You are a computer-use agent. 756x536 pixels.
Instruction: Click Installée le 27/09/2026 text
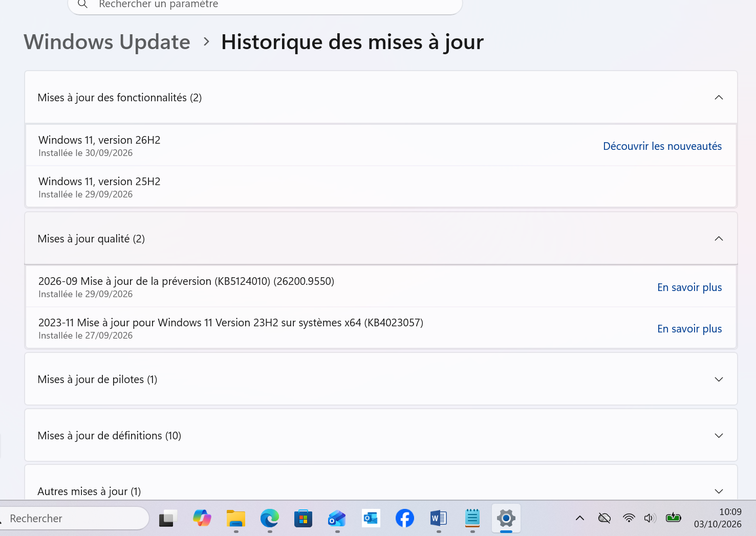[85, 336]
